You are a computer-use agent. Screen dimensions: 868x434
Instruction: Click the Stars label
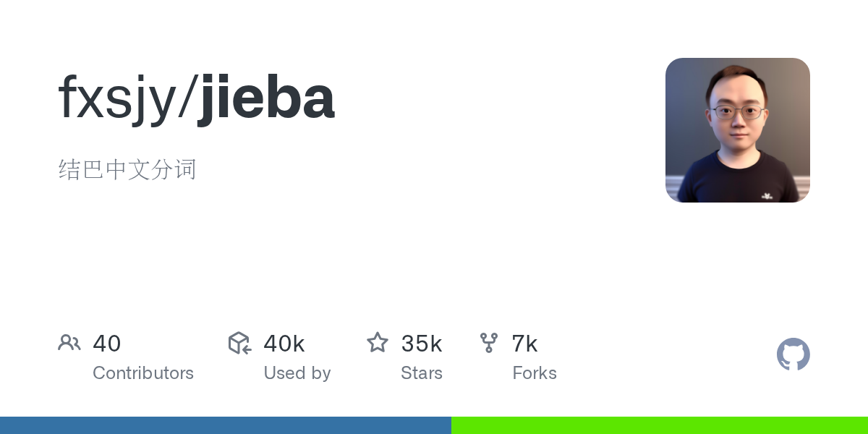(422, 373)
